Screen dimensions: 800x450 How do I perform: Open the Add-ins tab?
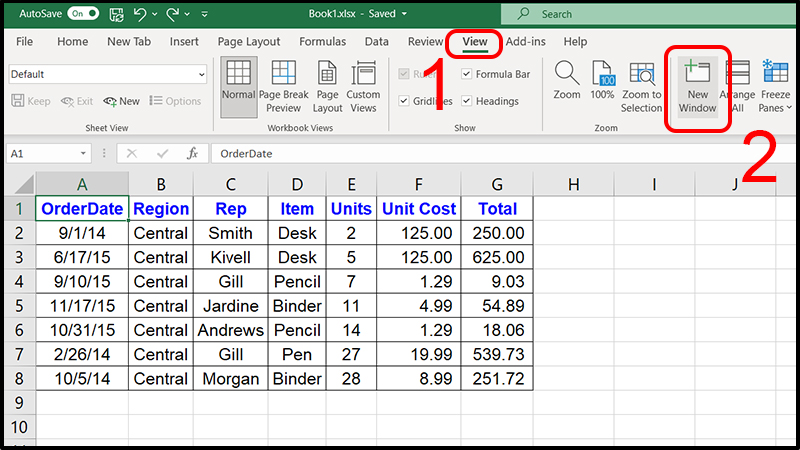(526, 41)
